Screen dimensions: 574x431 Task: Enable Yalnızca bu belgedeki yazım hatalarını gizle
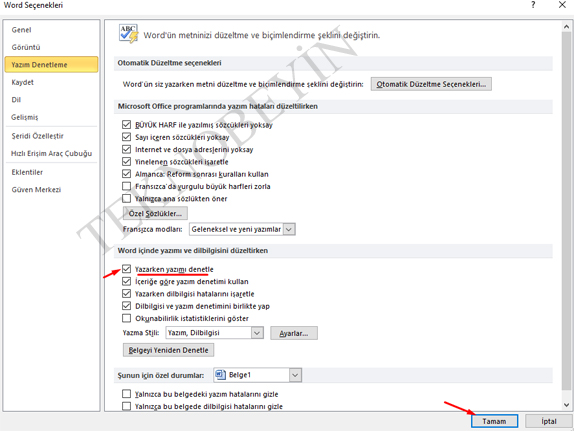[x=126, y=394]
